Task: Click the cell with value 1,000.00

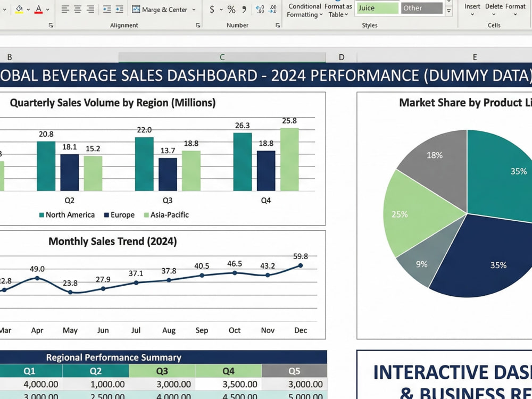Action: 96,384
